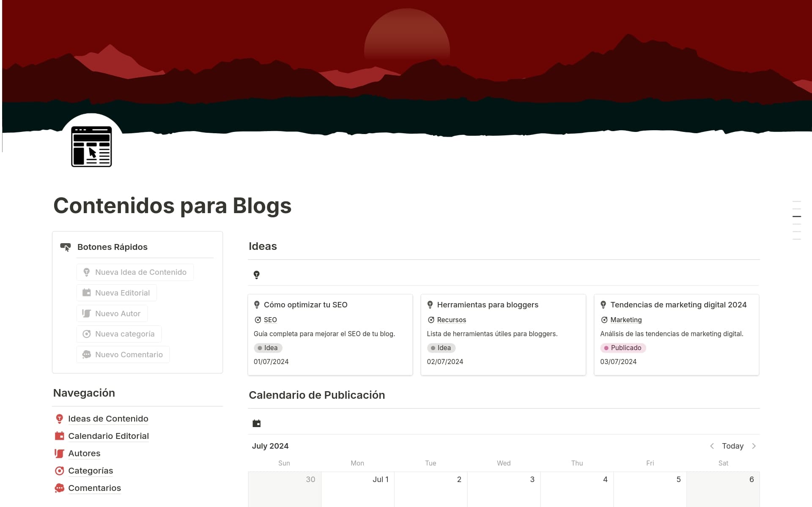Open the Ideas de Contenido link
The image size is (812, 507).
(108, 419)
